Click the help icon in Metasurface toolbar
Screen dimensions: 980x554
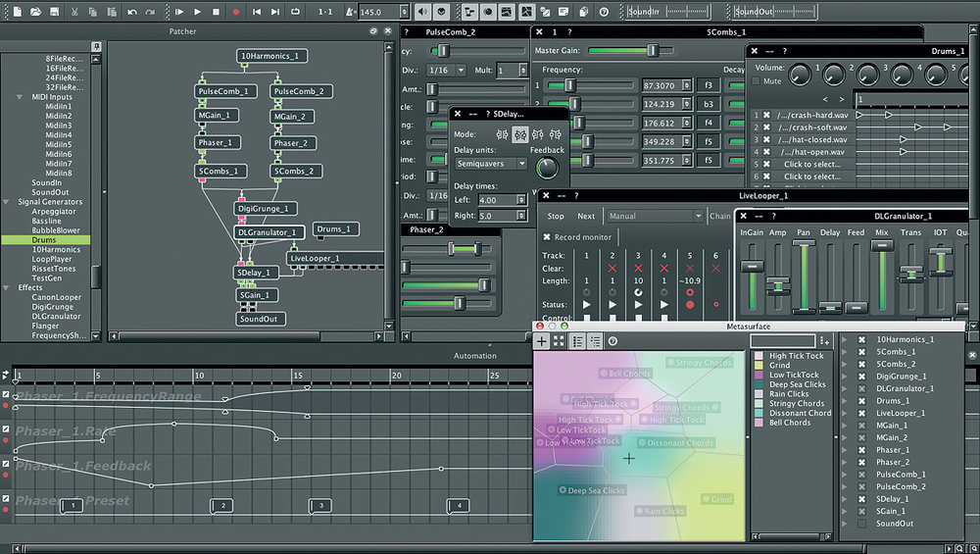coord(613,341)
